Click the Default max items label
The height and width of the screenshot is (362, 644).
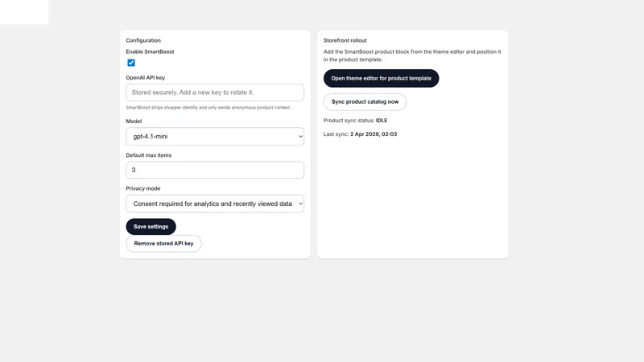[149, 155]
